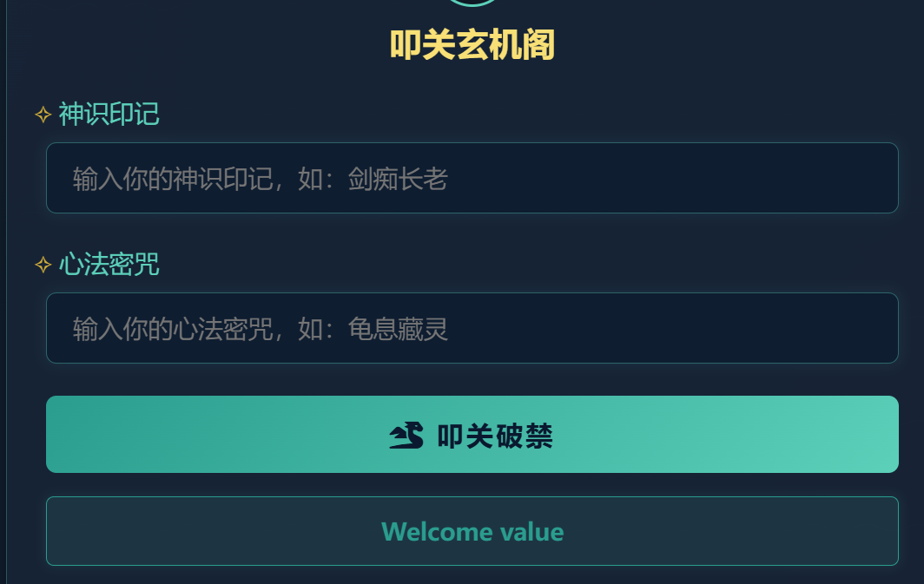Click the circular logo above the title
The height and width of the screenshot is (584, 924).
tap(472, 3)
